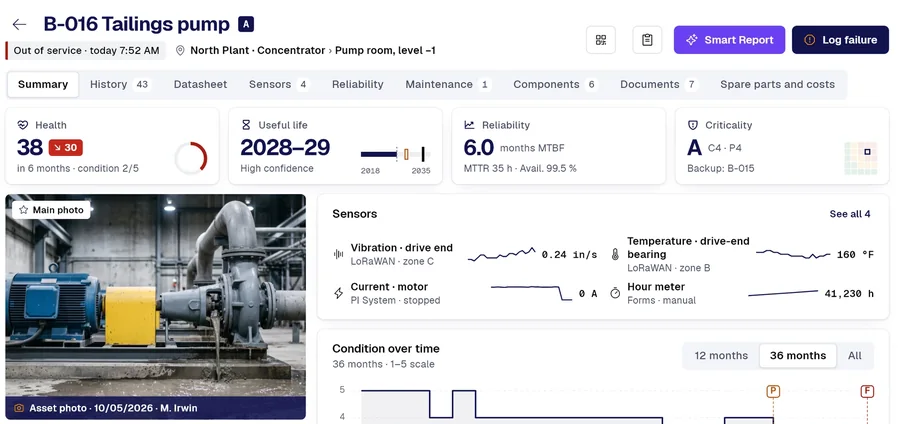Click See all 4 sensors link

(x=849, y=214)
